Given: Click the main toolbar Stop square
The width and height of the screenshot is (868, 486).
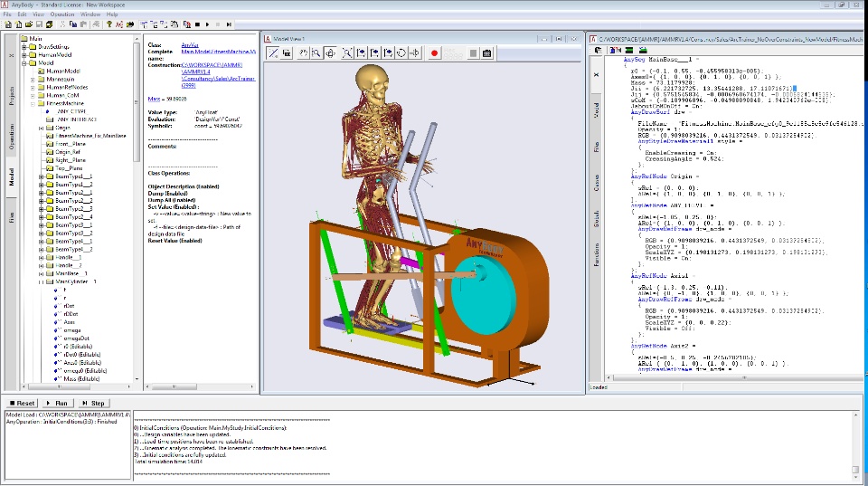Looking at the screenshot, I should (197, 24).
